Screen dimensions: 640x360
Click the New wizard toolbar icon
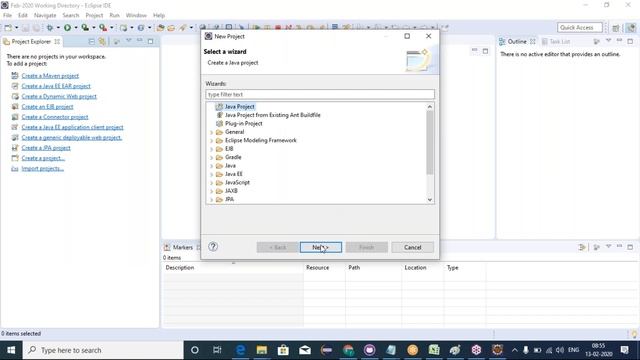[8, 28]
